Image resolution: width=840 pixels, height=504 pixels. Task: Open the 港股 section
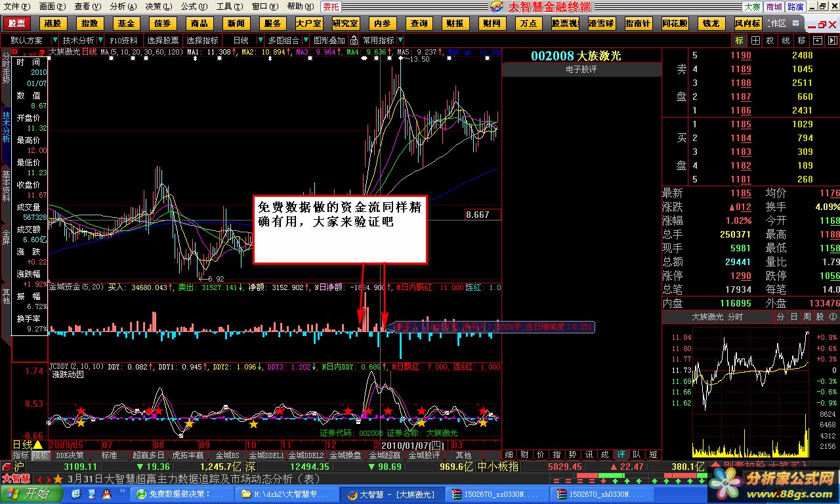pos(52,23)
